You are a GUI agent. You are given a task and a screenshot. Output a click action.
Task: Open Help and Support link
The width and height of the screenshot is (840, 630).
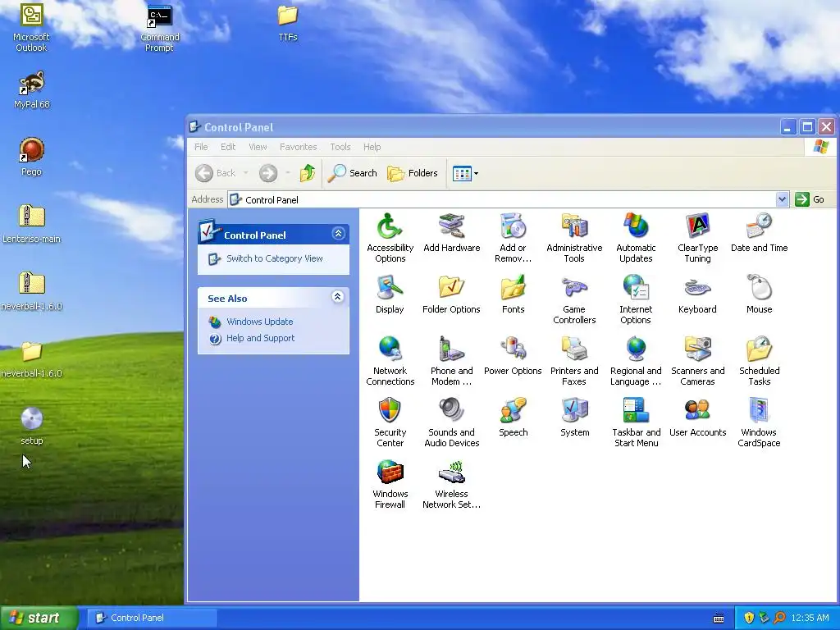pos(260,338)
